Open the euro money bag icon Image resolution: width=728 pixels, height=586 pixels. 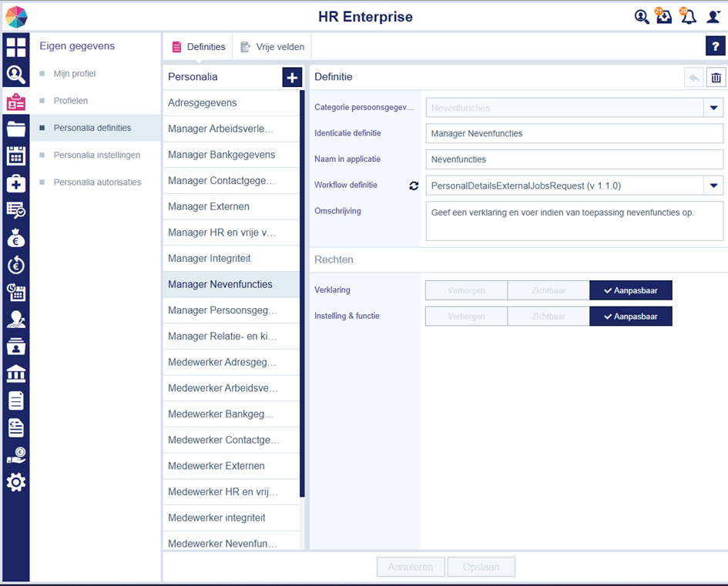point(15,237)
